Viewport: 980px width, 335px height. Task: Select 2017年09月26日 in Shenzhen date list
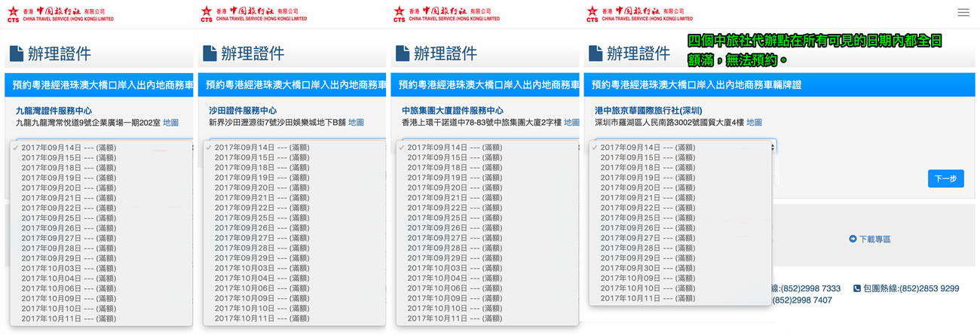pyautogui.click(x=681, y=228)
